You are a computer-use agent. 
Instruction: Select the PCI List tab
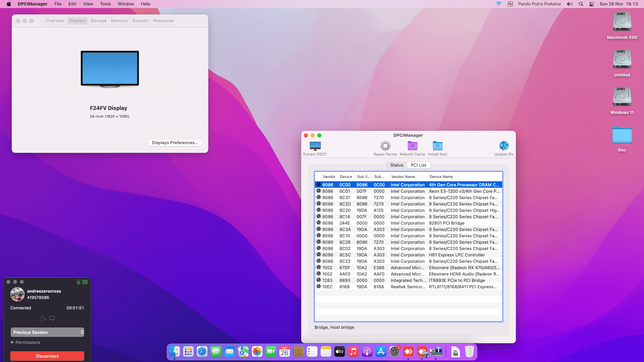click(x=419, y=165)
